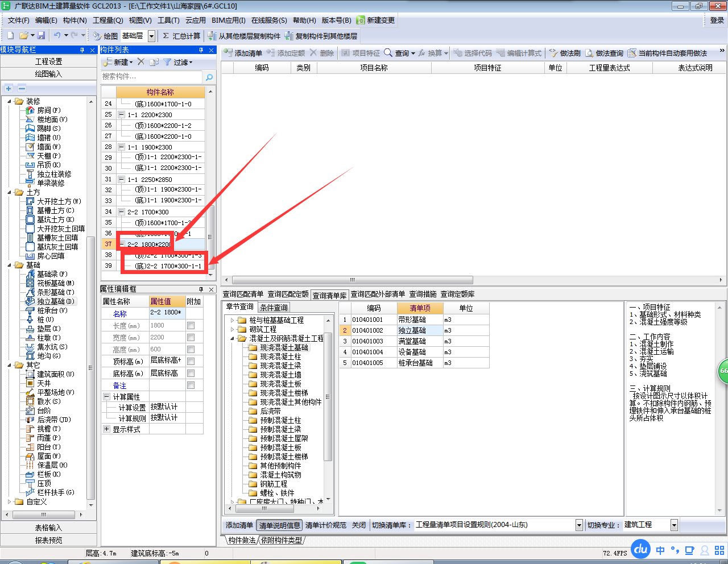Screen dimensions: 728x564
Task: Open a project with the folder icon
Action: click(23, 35)
